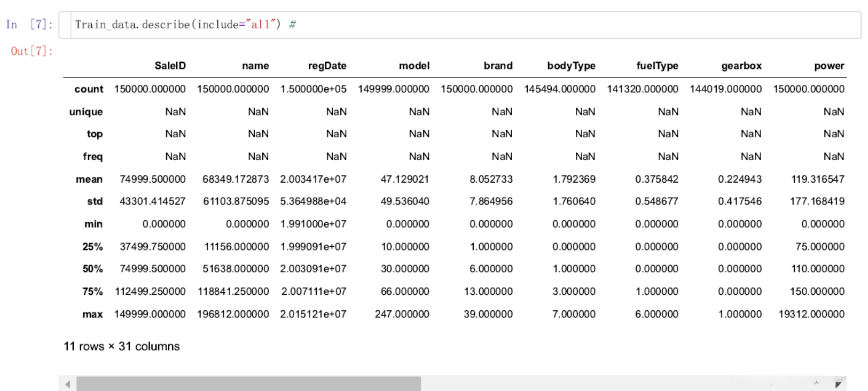The height and width of the screenshot is (391, 868).
Task: Click the bodyType column header
Action: [x=571, y=66]
